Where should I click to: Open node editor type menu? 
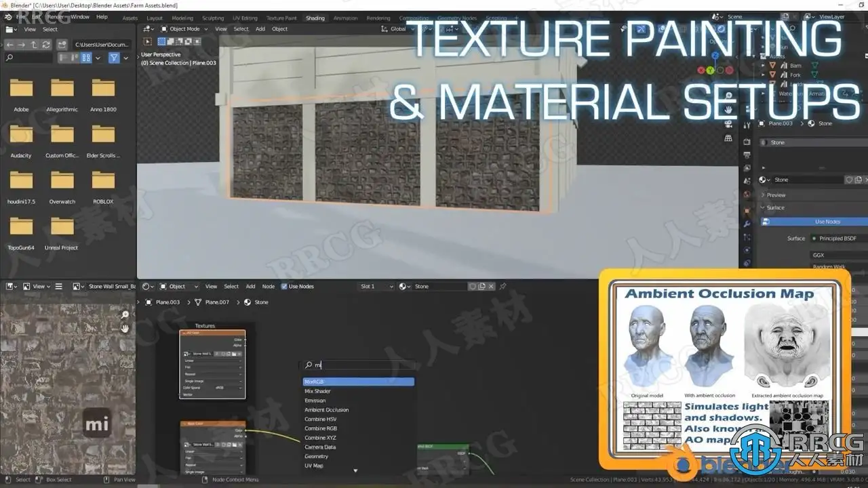tap(149, 287)
